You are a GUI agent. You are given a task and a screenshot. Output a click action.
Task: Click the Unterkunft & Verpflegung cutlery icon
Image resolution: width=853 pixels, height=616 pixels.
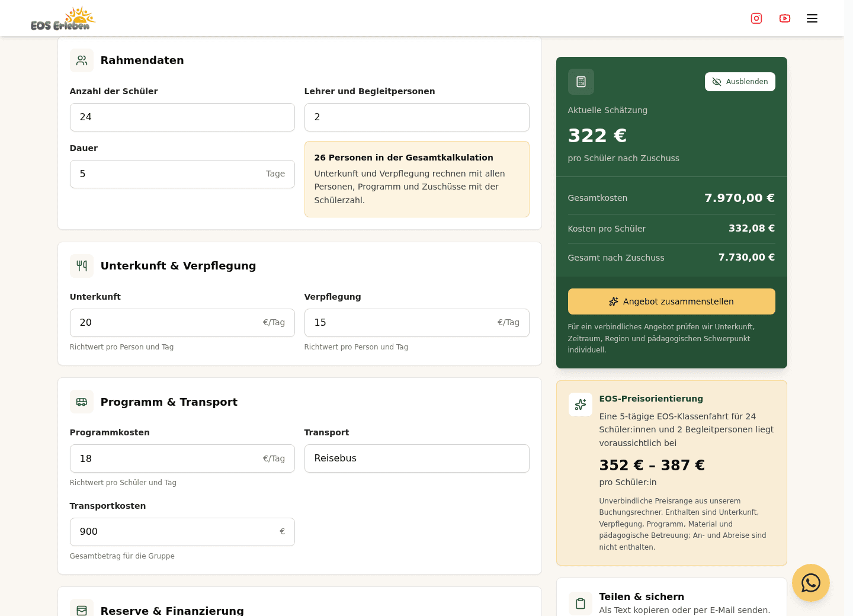[82, 266]
